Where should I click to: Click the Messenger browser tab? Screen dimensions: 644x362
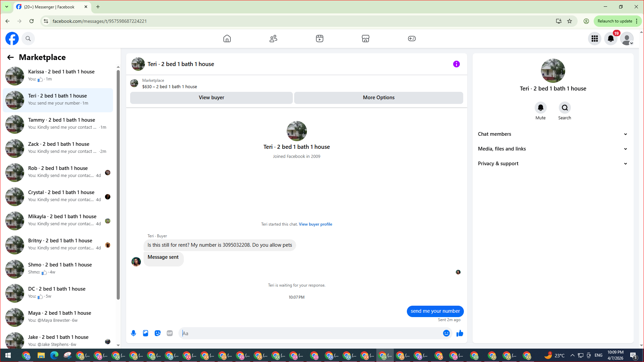coord(52,7)
